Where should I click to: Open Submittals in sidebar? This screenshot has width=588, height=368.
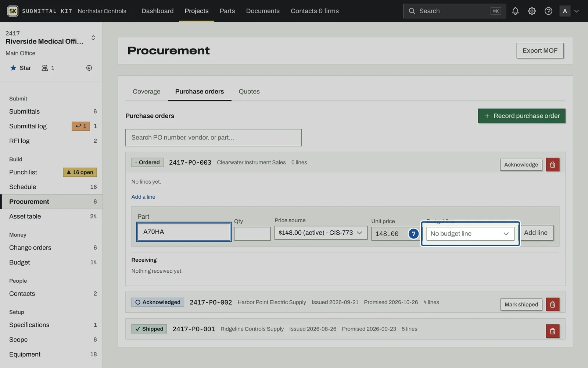(51, 112)
